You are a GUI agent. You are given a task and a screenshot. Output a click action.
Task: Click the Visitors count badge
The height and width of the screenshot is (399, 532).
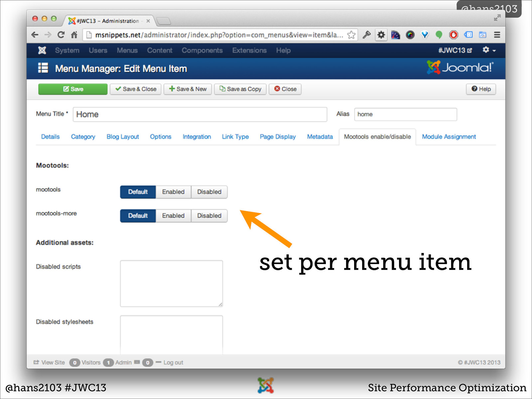click(75, 362)
